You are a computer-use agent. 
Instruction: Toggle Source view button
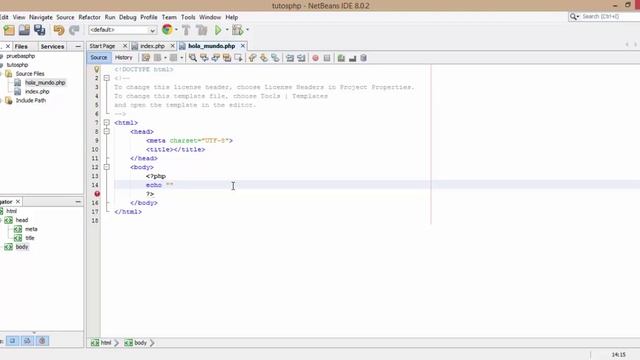coord(98,58)
